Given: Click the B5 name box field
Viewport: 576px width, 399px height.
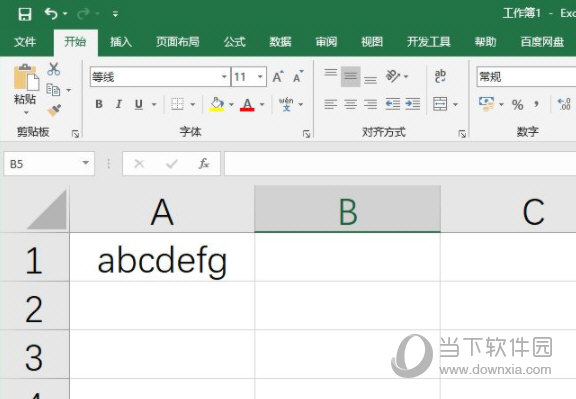Looking at the screenshot, I should [x=49, y=163].
